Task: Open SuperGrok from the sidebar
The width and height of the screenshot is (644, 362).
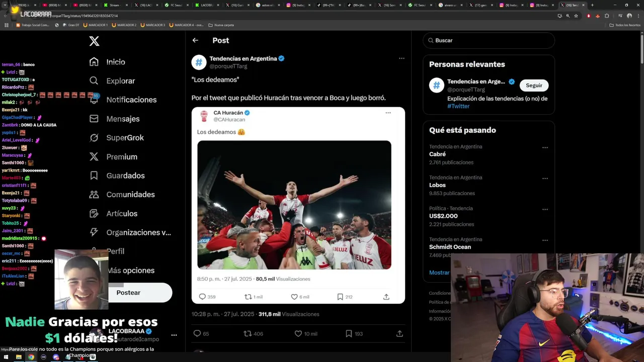Action: point(117,138)
